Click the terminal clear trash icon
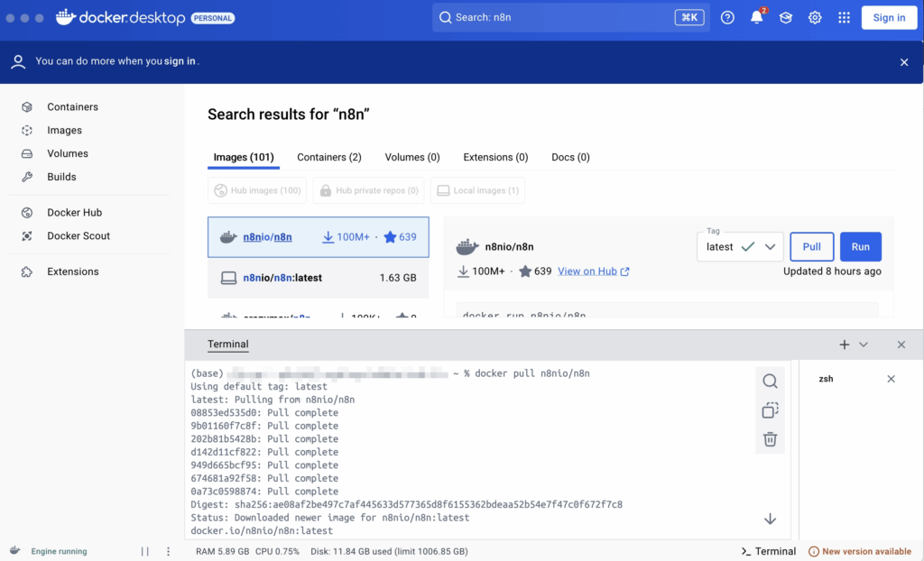Image resolution: width=924 pixels, height=561 pixels. coord(770,439)
